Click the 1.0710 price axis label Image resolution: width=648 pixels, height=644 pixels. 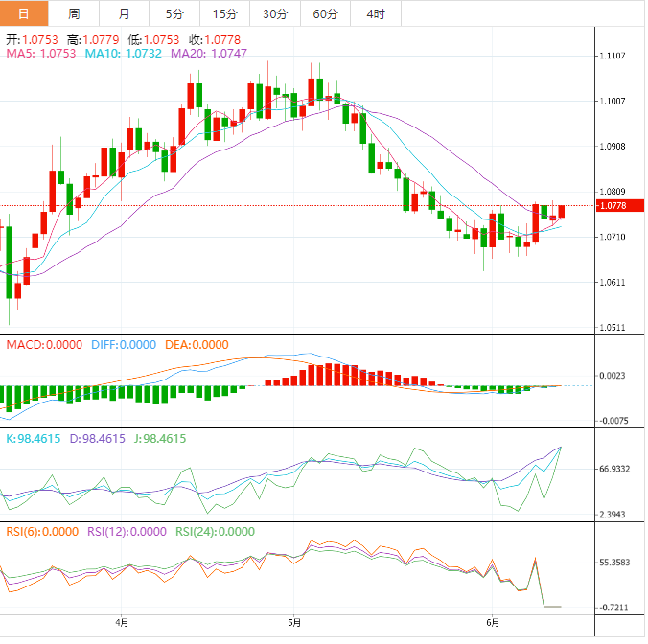(x=613, y=237)
